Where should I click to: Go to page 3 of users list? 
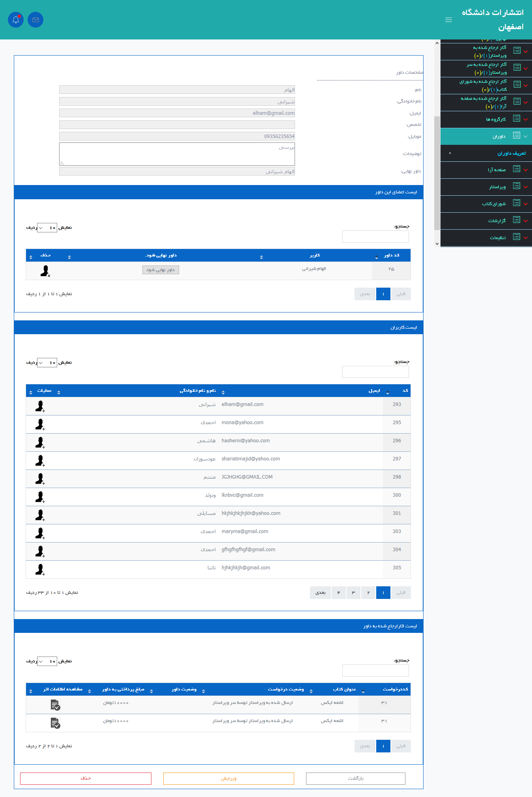353,593
